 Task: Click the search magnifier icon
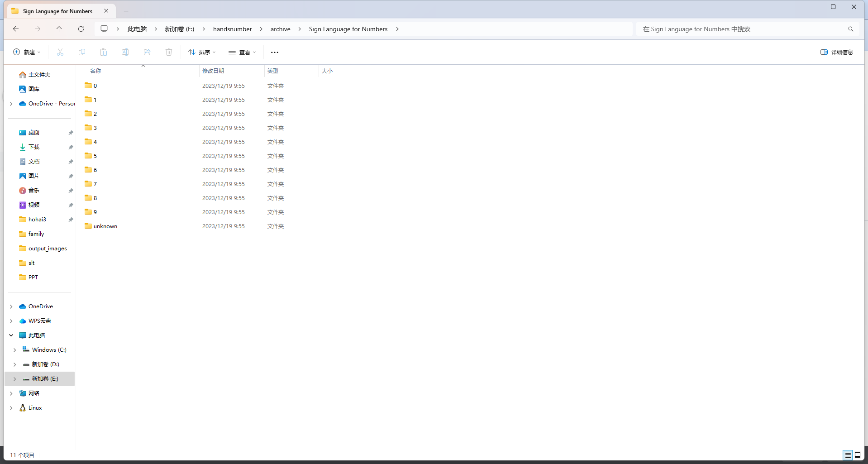pyautogui.click(x=851, y=29)
